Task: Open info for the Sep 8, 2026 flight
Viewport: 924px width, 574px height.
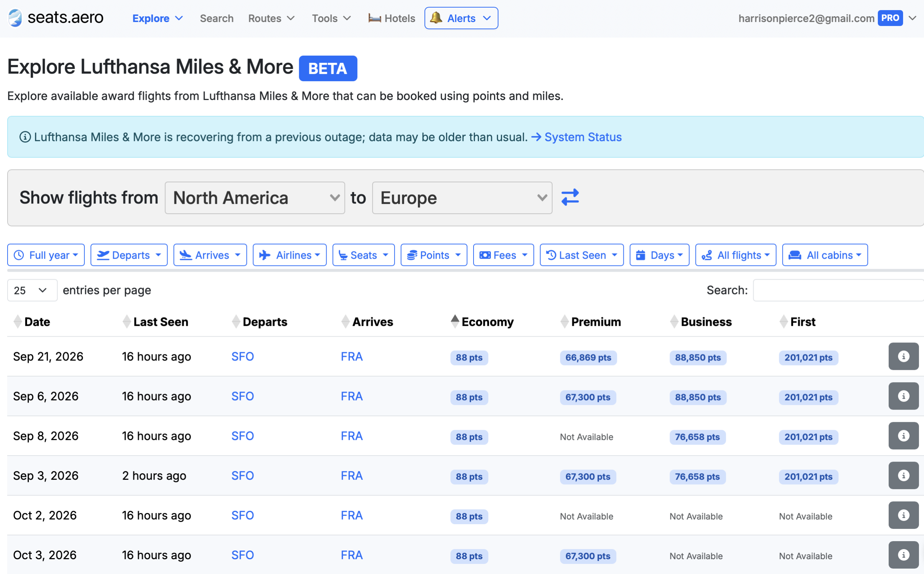Action: (903, 436)
